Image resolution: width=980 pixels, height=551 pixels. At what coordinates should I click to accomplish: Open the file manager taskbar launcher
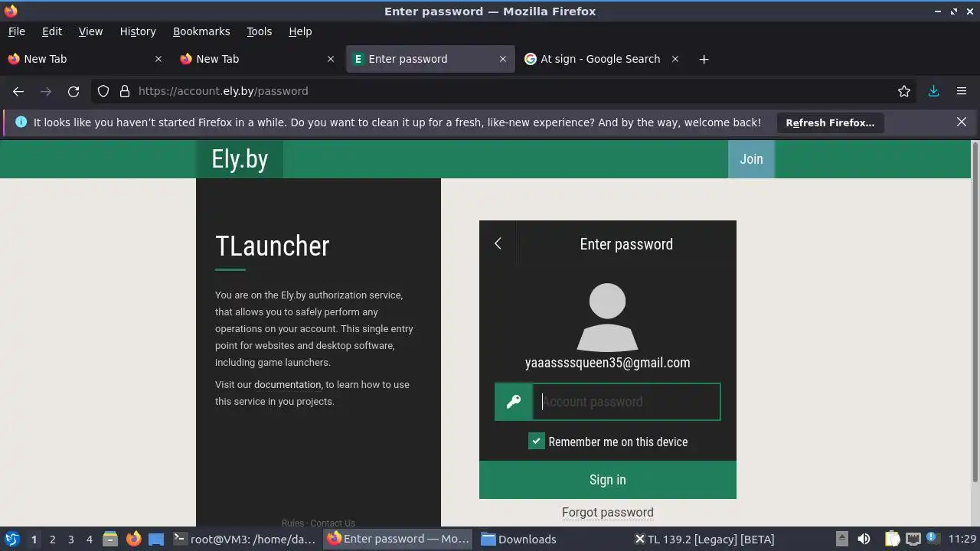[110, 539]
